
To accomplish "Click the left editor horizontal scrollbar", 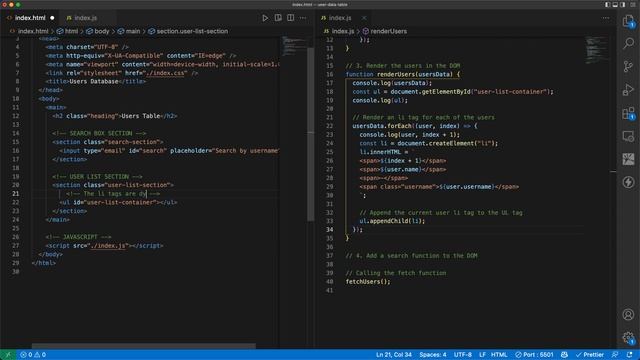I will point(144,346).
